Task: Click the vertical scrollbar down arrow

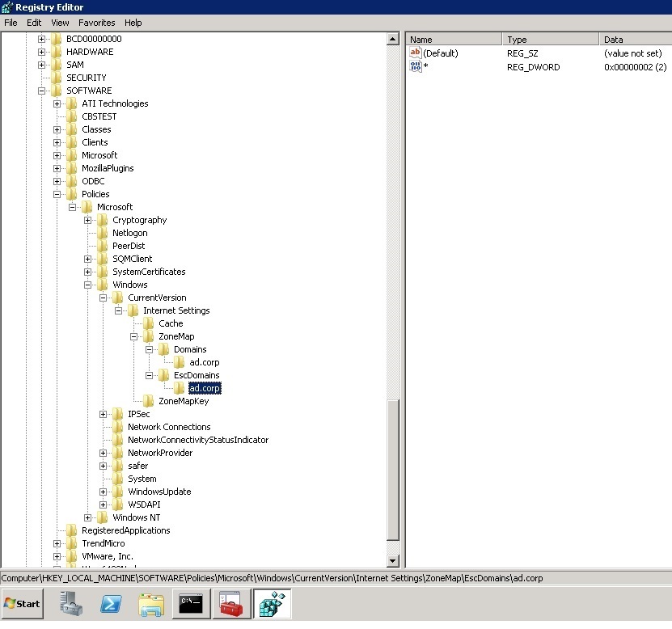Action: tap(392, 560)
